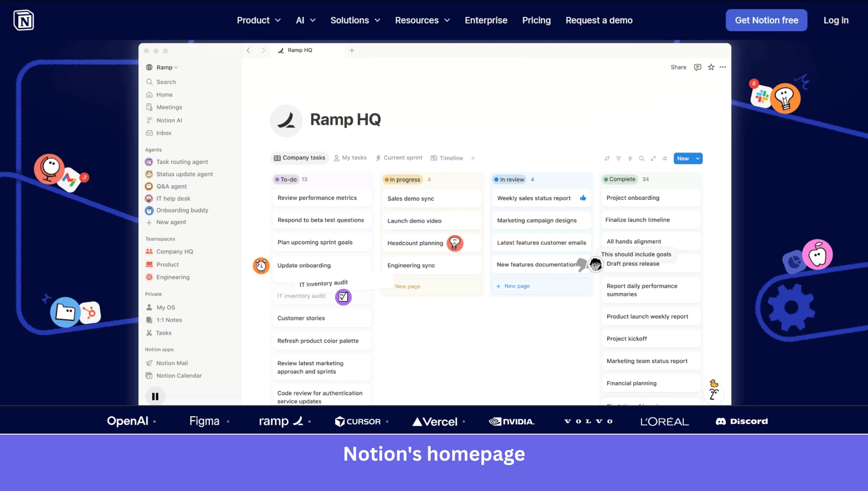Open Notion Calendar under Notion apps
868x491 pixels.
[178, 375]
